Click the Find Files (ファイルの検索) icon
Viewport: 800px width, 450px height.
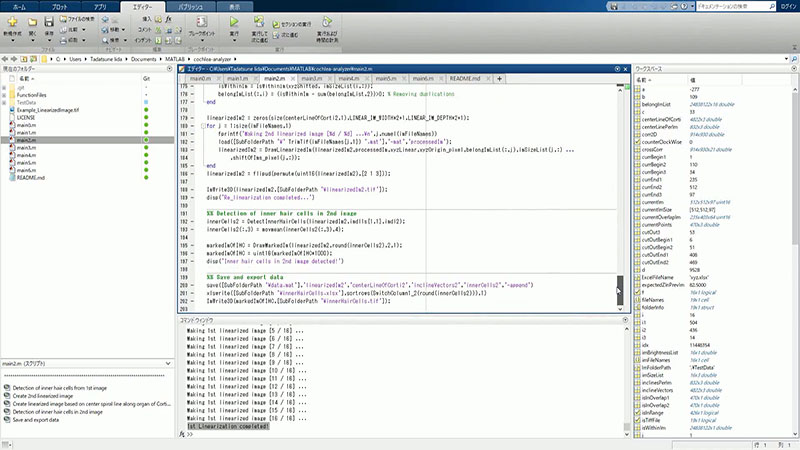63,19
